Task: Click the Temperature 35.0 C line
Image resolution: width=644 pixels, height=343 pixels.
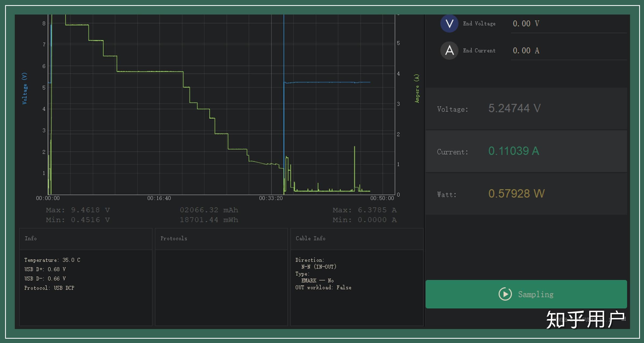Action: [52, 260]
